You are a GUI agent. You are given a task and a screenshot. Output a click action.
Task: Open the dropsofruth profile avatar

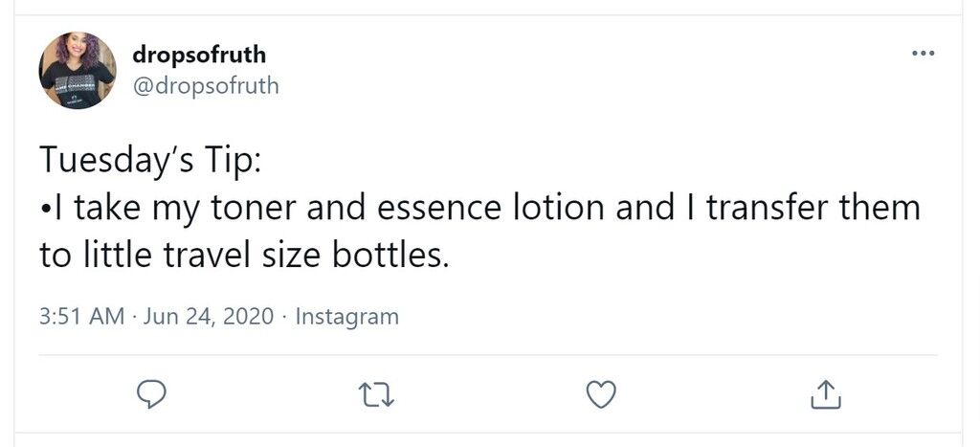(x=78, y=71)
